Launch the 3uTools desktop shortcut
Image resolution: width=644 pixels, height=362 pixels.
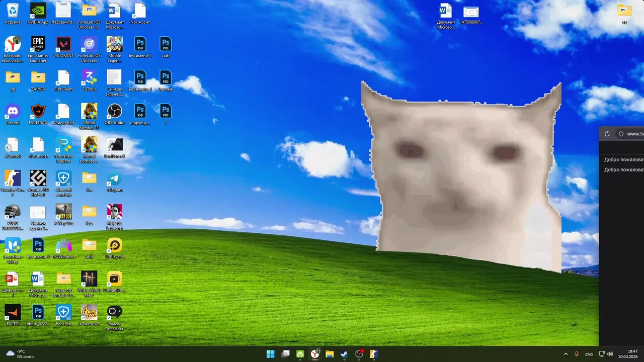(x=89, y=80)
